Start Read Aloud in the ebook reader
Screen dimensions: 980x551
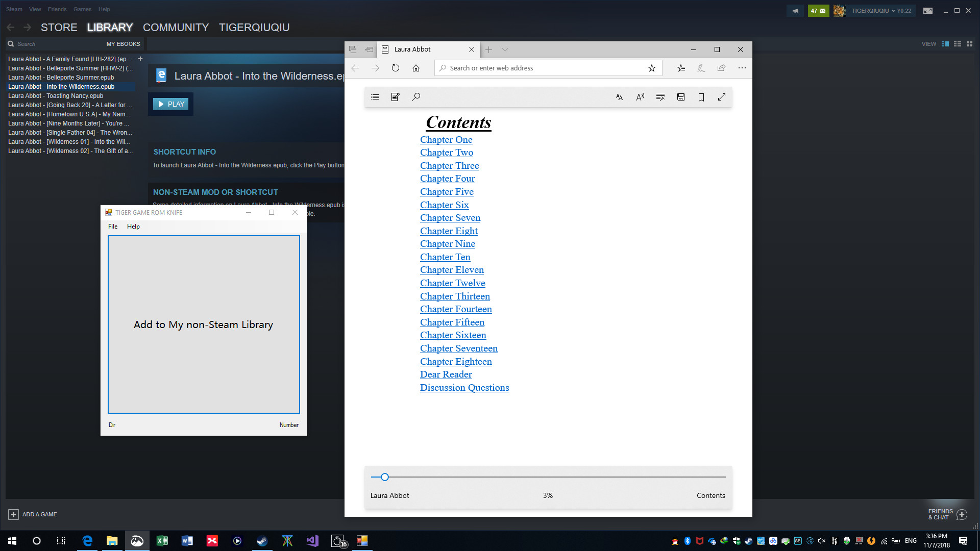point(640,97)
